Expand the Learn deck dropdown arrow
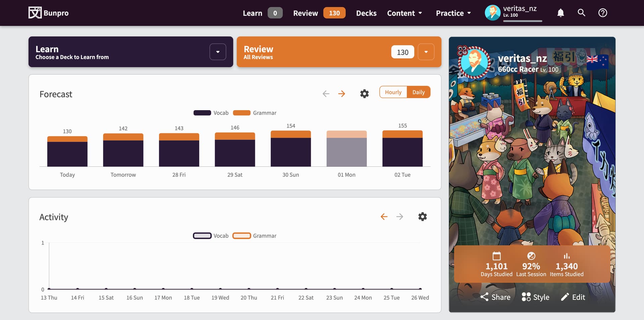644x320 pixels. 218,52
